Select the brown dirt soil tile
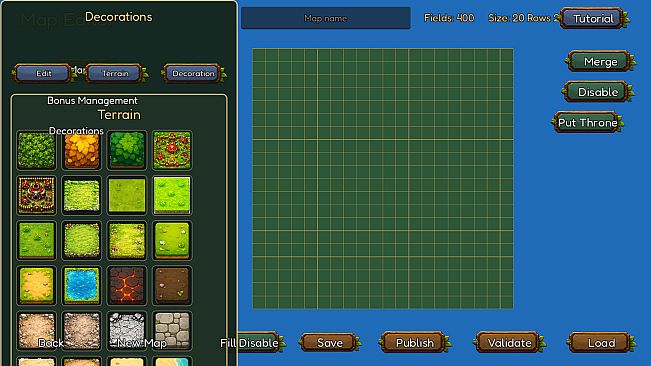 point(172,285)
